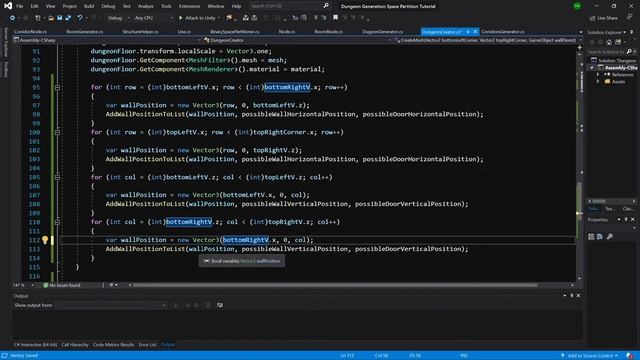Viewport: 640px width, 360px height.
Task: Expand the References tree node
Action: tap(598, 74)
